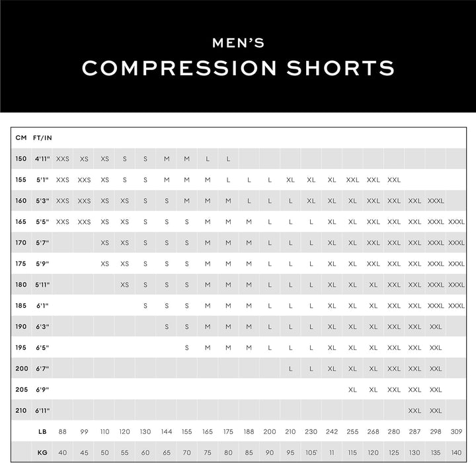
Task: Click the KG row label
Action: tap(42, 452)
